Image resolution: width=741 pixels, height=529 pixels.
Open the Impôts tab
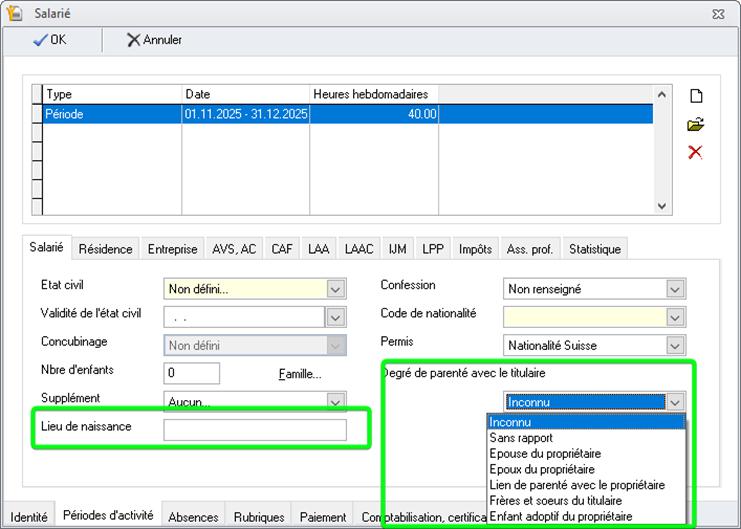coord(476,249)
